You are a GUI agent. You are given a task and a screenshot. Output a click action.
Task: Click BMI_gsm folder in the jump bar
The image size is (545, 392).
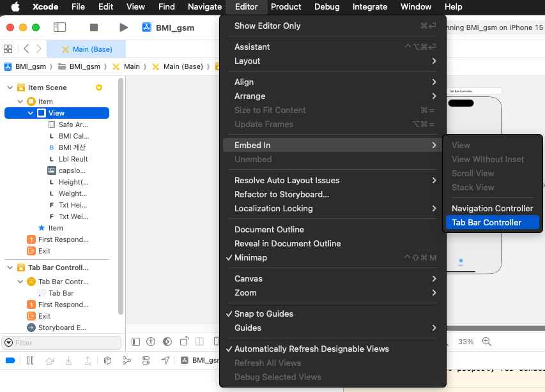click(x=79, y=66)
